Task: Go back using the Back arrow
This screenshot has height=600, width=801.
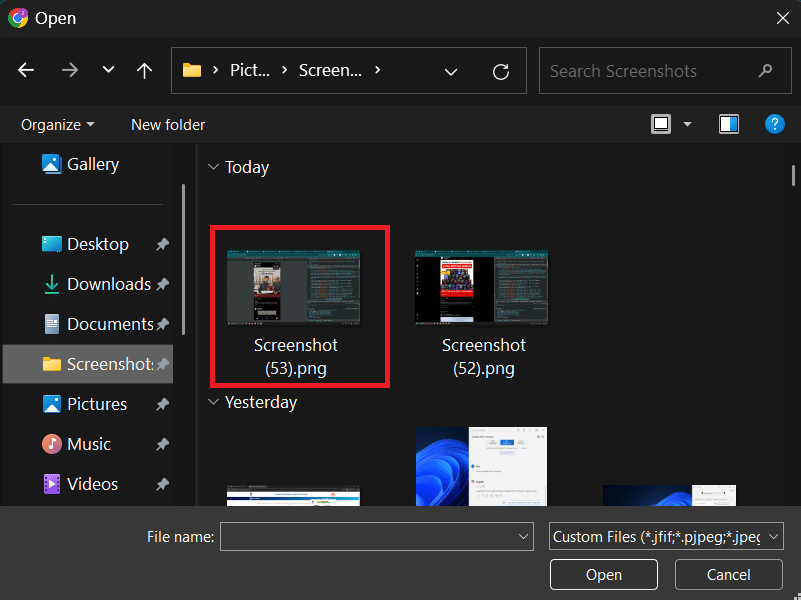Action: pos(26,70)
